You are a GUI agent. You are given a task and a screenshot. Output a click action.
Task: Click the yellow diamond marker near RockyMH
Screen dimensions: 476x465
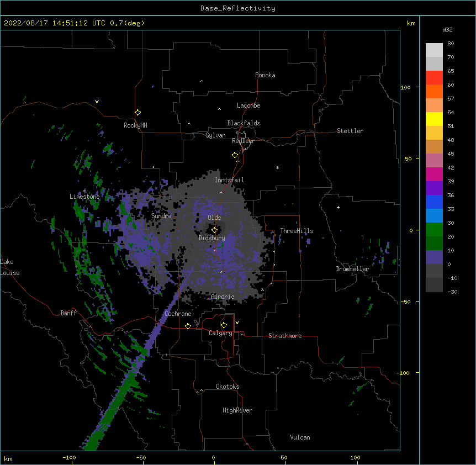[138, 113]
